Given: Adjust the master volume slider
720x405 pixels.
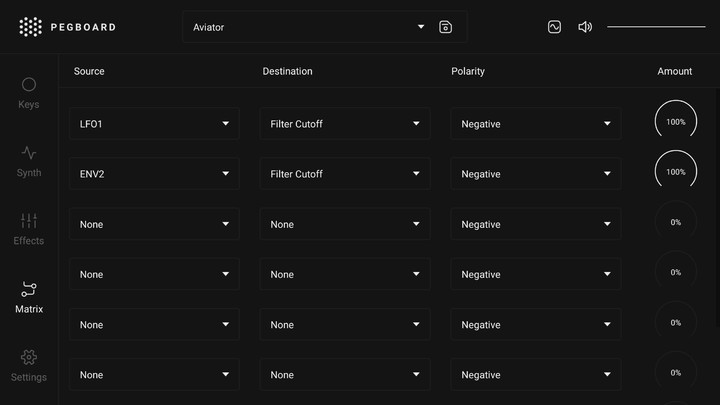Looking at the screenshot, I should [655, 27].
